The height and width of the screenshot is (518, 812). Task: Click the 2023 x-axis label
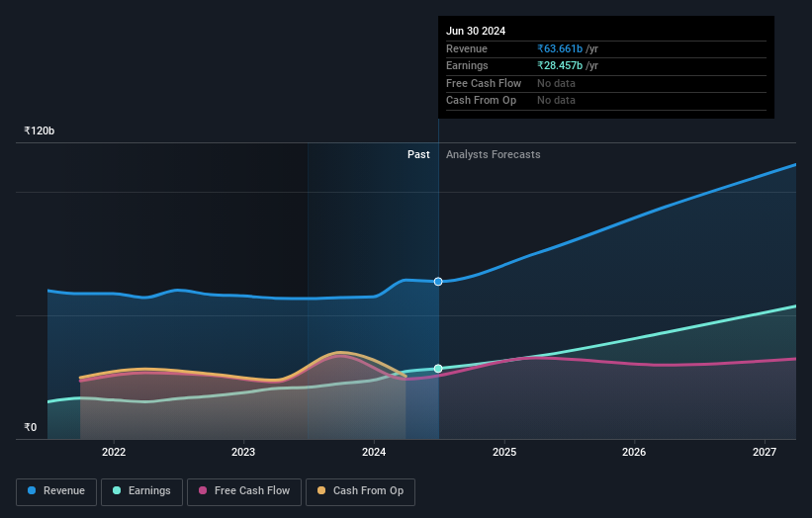click(x=243, y=453)
